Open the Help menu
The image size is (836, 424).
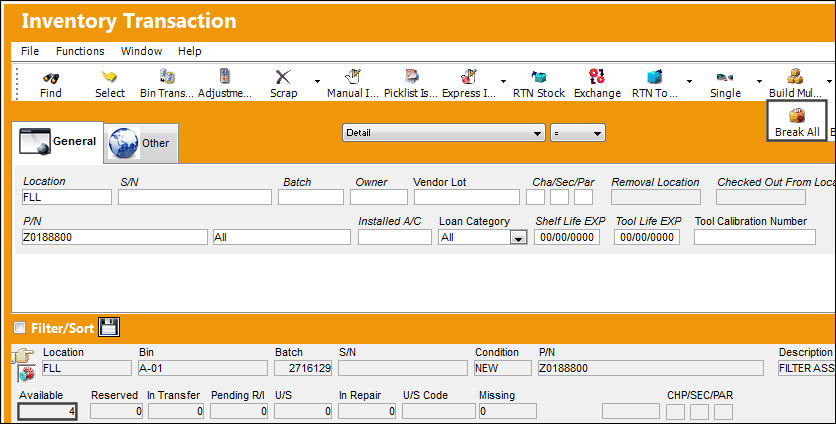[x=189, y=51]
